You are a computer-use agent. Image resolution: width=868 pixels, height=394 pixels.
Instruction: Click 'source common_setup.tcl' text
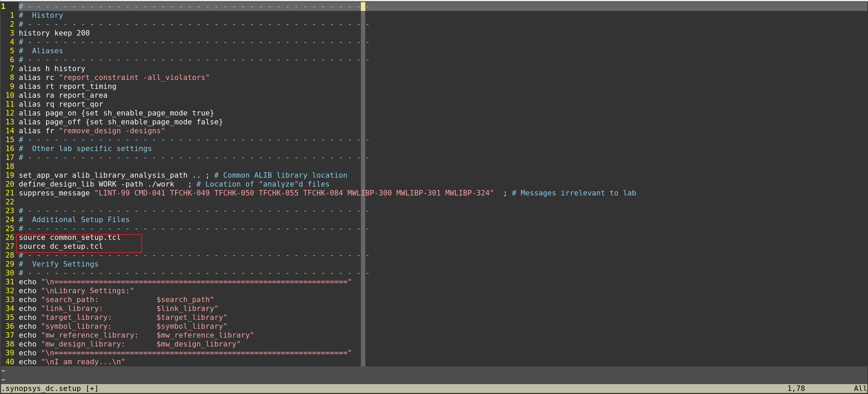[70, 237]
